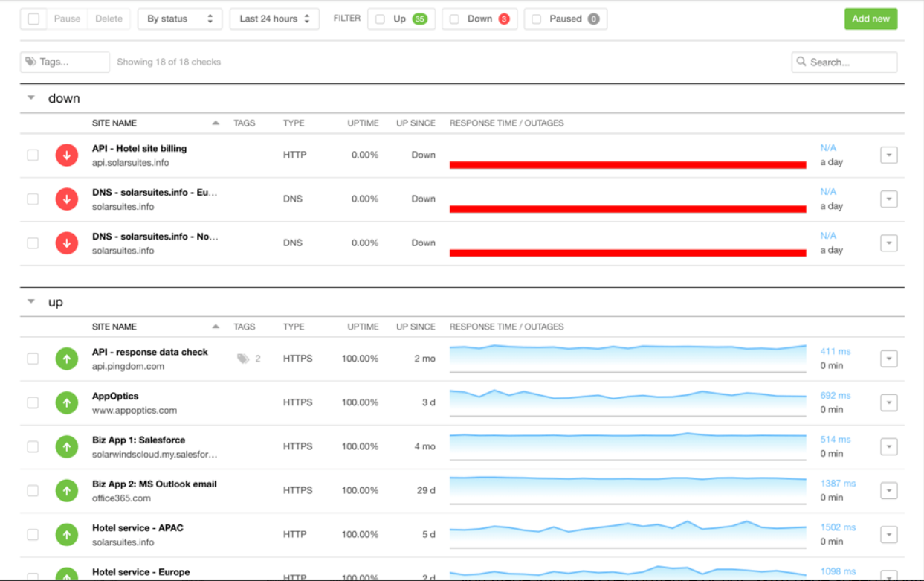Image resolution: width=924 pixels, height=581 pixels.
Task: Tick the checkbox for API - Hotel site billing
Action: (x=33, y=155)
